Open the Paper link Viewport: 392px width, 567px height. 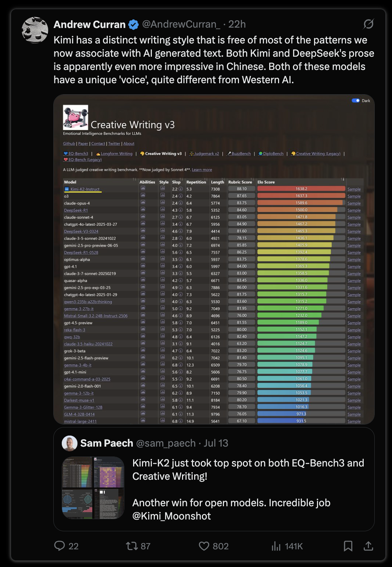click(83, 144)
